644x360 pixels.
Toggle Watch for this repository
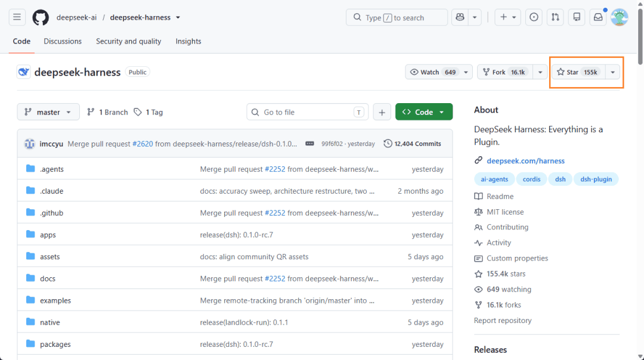[432, 72]
